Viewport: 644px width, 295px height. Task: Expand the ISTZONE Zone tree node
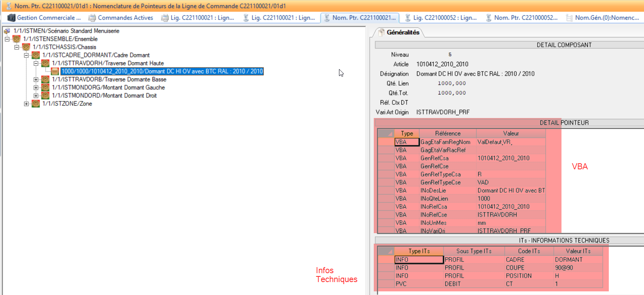[x=26, y=104]
